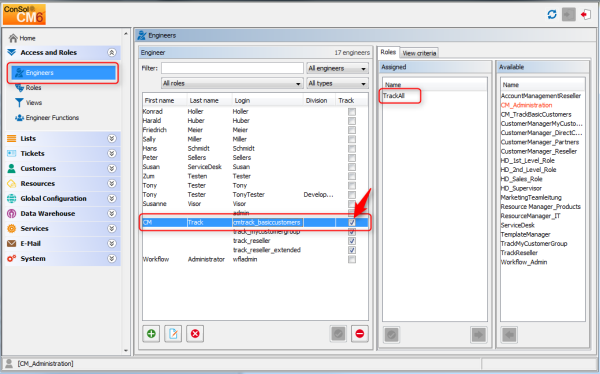This screenshot has width=600, height=374.
Task: Open Engineer Functions in the sidebar
Action: point(47,118)
